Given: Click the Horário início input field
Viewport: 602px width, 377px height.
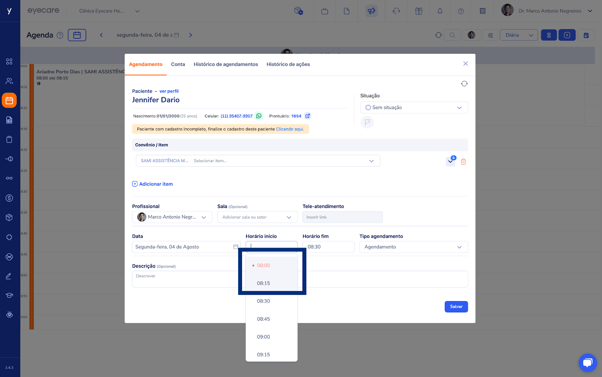Looking at the screenshot, I should 271,245.
